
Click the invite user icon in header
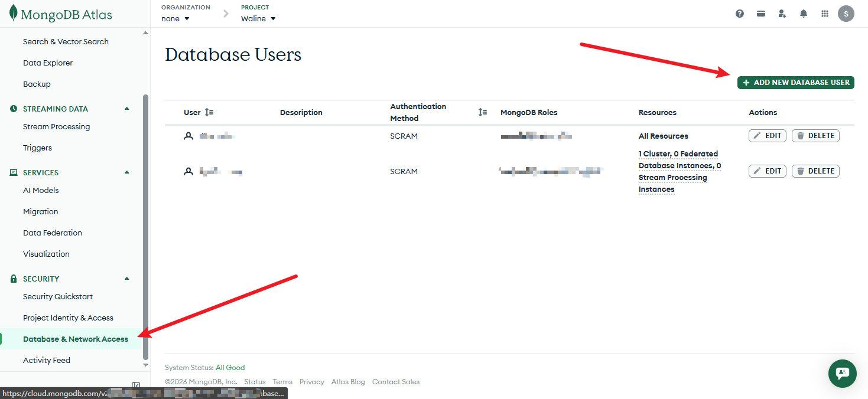click(782, 14)
